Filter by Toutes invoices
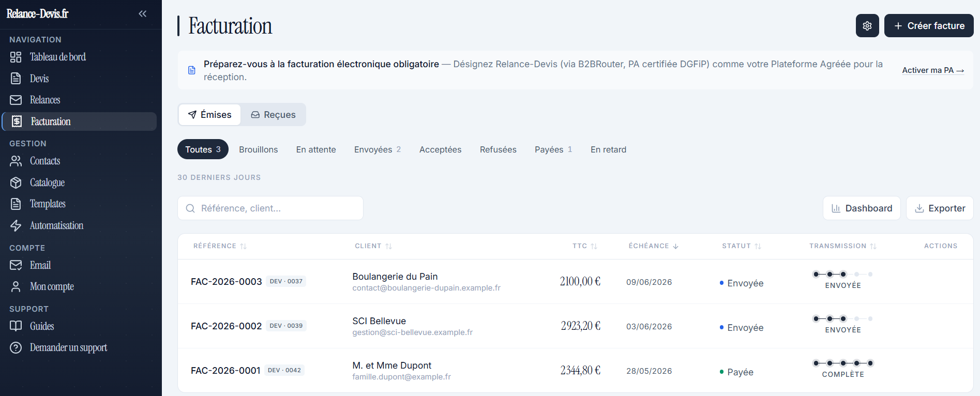The image size is (980, 396). (203, 149)
